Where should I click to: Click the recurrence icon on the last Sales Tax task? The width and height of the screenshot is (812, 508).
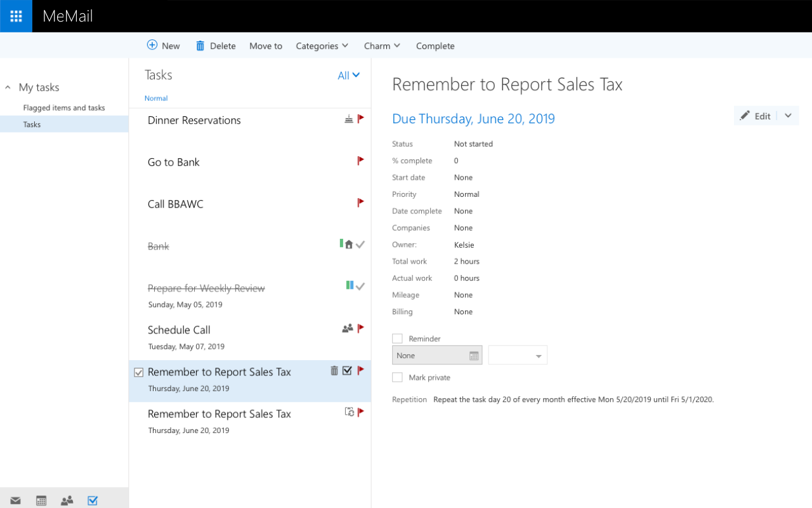click(349, 411)
